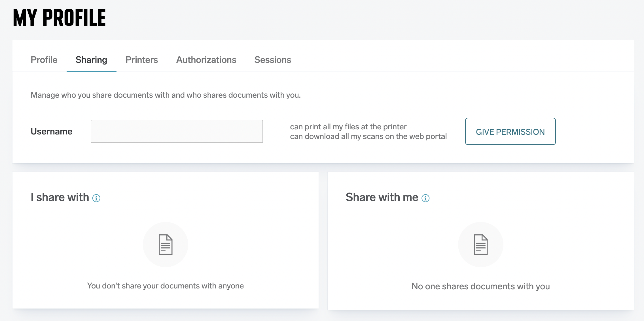Viewport: 644px width, 321px height.
Task: Click 'can download all my scans' text
Action: (x=368, y=136)
